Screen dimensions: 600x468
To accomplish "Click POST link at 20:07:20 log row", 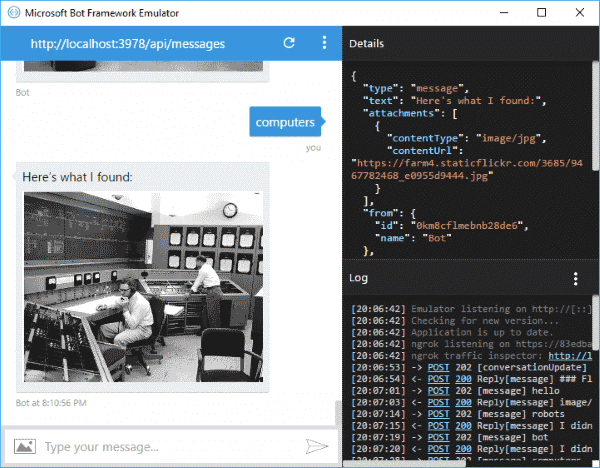I will pyautogui.click(x=438, y=449).
